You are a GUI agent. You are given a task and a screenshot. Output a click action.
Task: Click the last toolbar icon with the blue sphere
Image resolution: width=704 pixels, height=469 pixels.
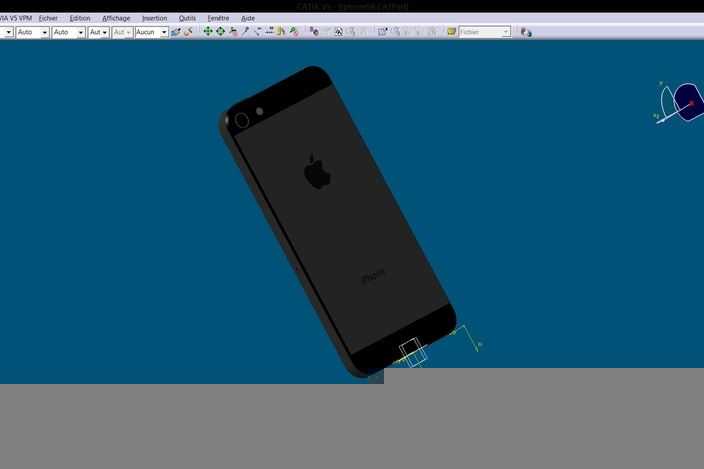[x=526, y=32]
